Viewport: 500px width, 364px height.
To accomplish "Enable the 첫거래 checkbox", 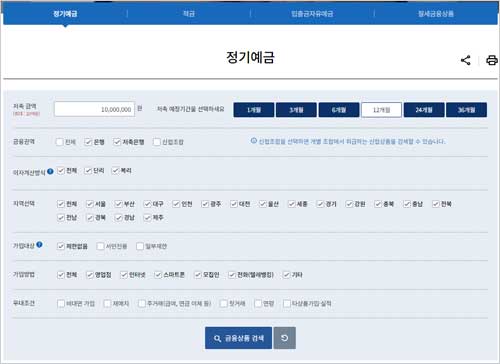I will tap(223, 304).
